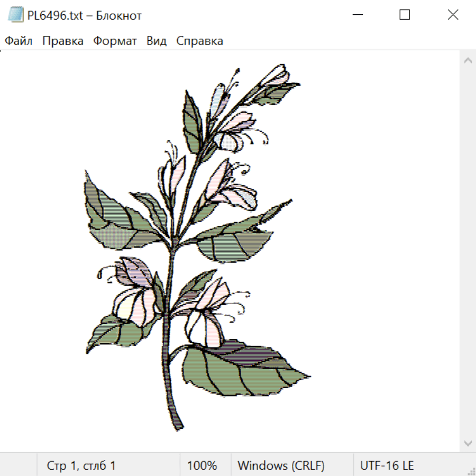Close the PL6496.txt window
The width and height of the screenshot is (476, 476).
453,15
